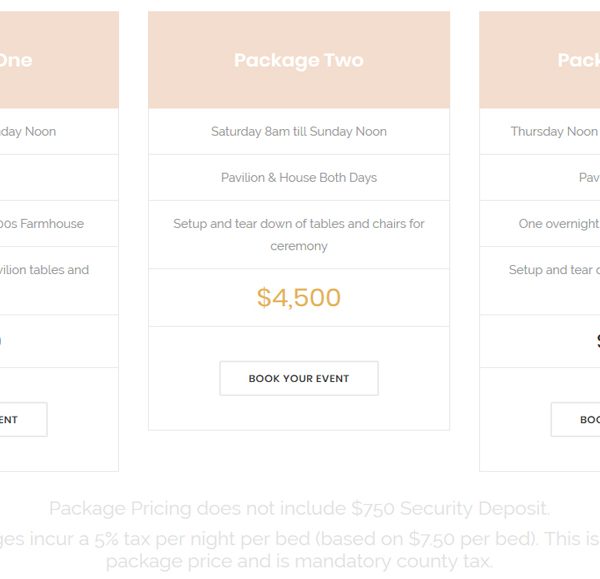The image size is (600, 579).
Task: Select the Farmhouse row in Package One card
Action: coord(59,223)
